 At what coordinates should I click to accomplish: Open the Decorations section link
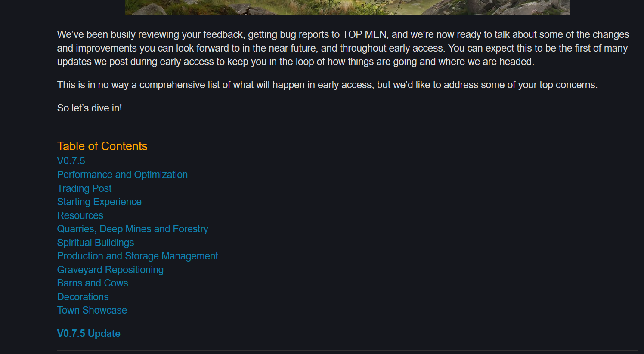coord(83,297)
